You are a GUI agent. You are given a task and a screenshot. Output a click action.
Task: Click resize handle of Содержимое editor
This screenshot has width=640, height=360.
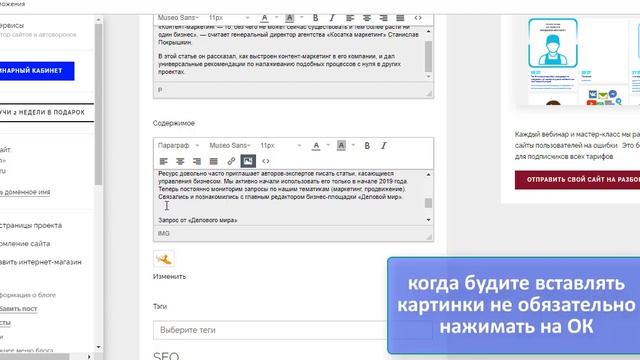tap(429, 237)
